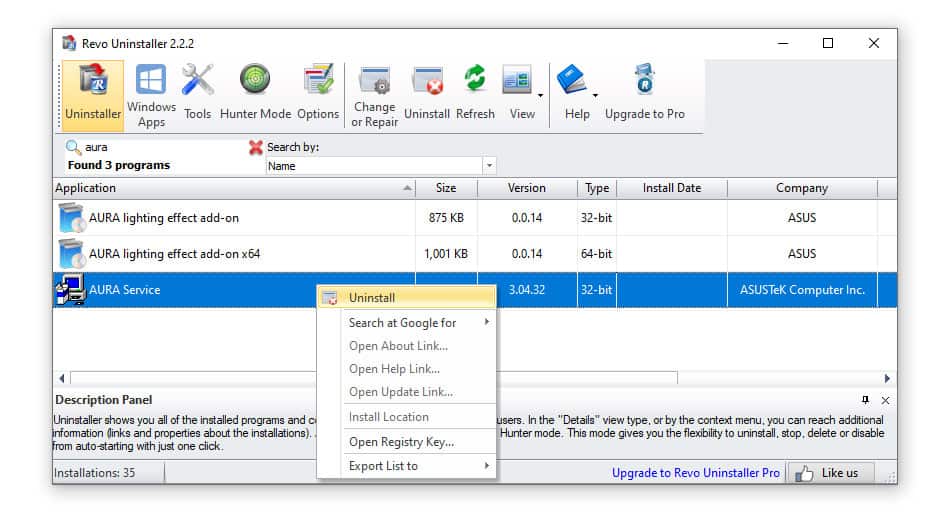Click the Revo Uninstaller title bar icon
The height and width of the screenshot is (525, 949).
click(70, 43)
